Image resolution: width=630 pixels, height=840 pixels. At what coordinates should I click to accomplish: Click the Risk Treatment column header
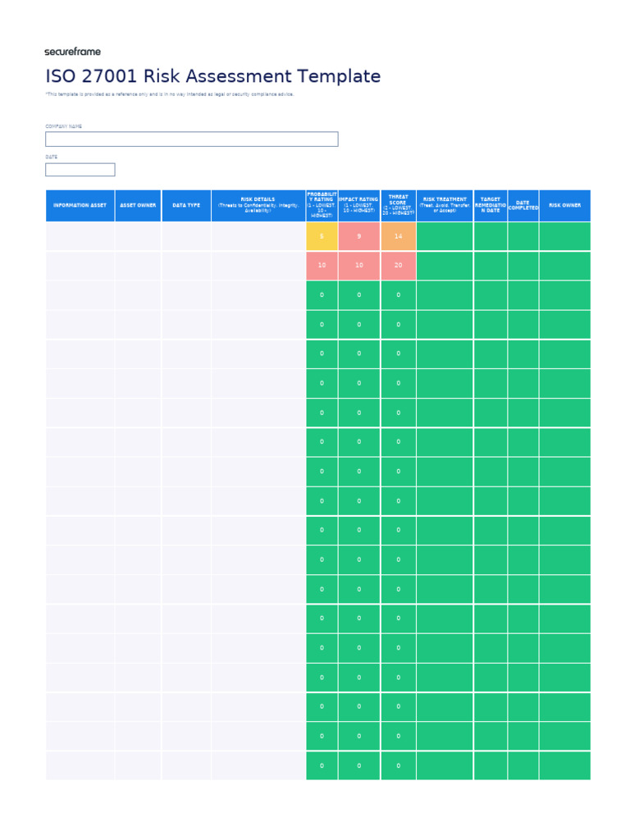(444, 206)
